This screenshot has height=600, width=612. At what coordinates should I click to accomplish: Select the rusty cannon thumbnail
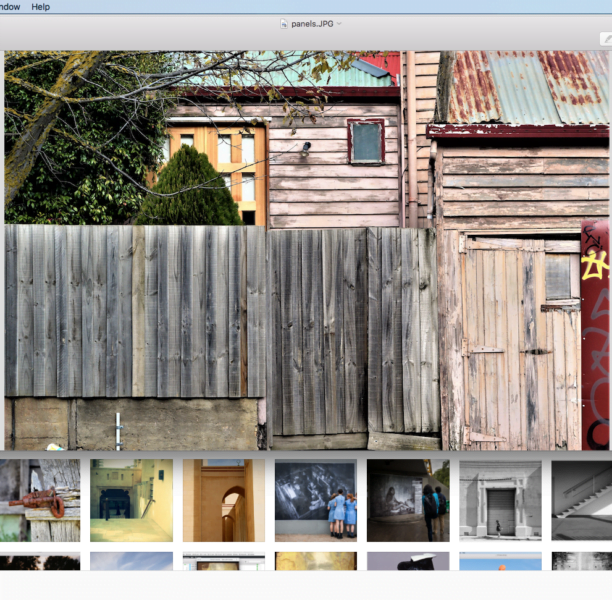tap(39, 500)
